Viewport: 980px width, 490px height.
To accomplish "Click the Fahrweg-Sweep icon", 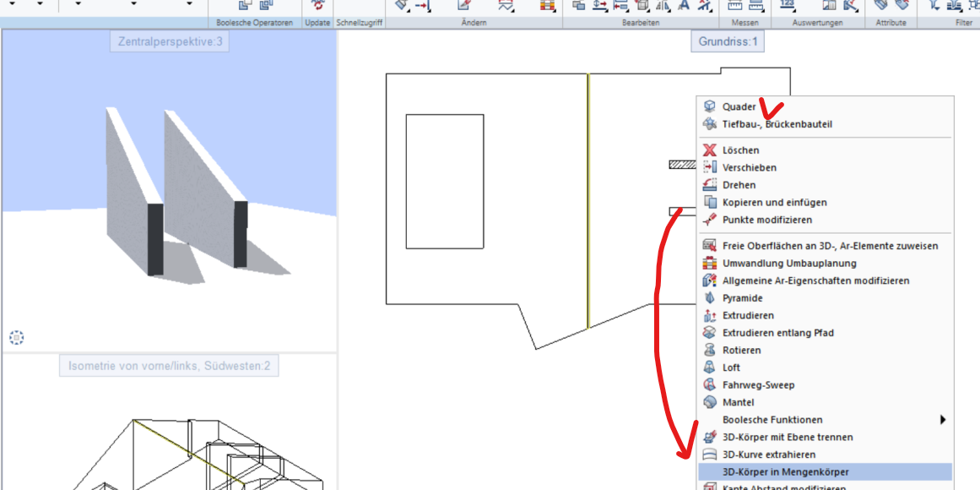I will point(710,385).
